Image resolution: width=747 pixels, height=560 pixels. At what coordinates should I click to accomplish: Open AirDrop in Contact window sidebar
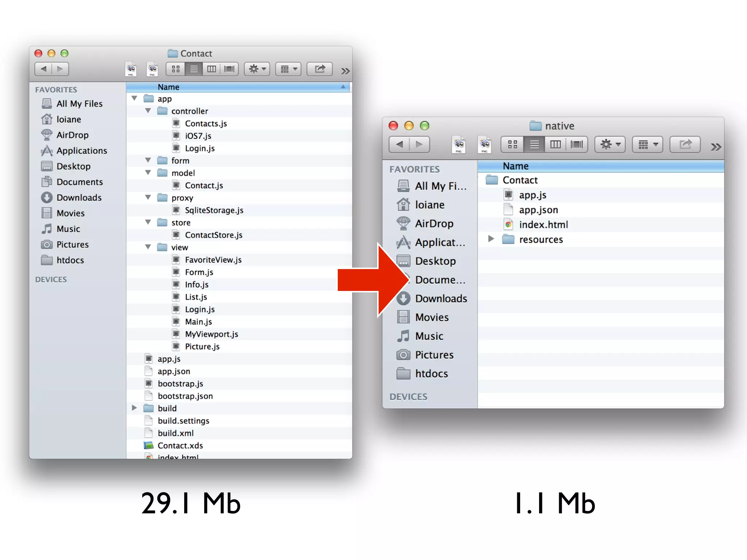pyautogui.click(x=65, y=135)
